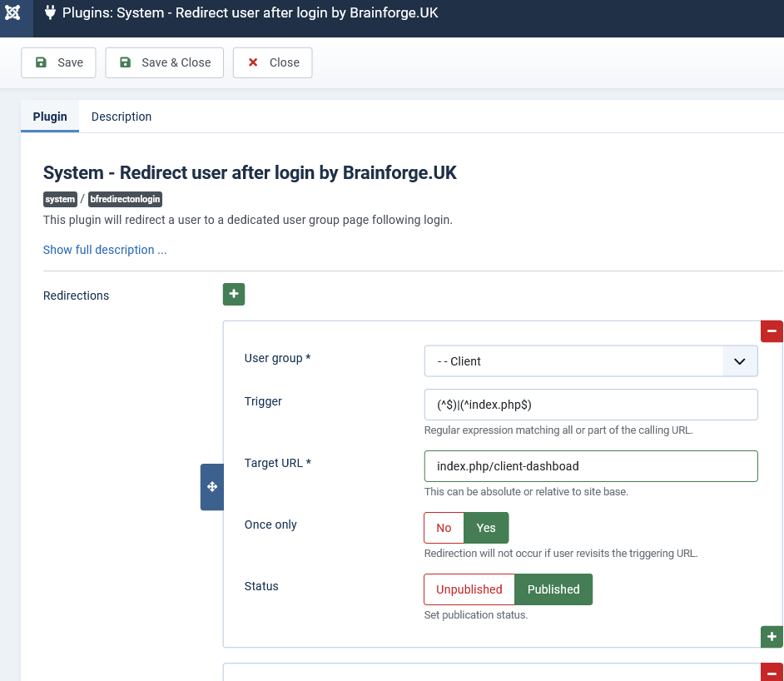784x681 pixels.
Task: Click the Save & Close button
Action: pos(165,62)
